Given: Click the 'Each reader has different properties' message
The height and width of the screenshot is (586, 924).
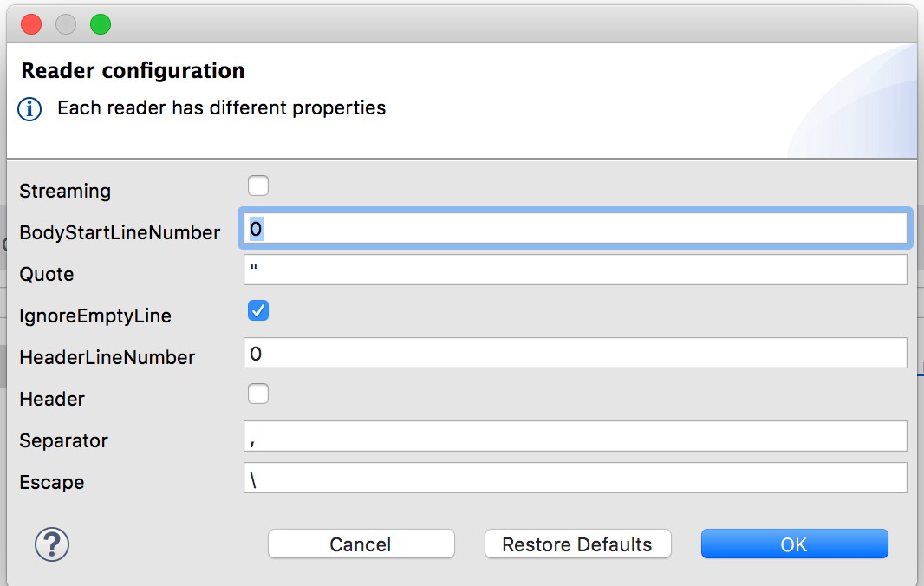Looking at the screenshot, I should click(x=221, y=108).
